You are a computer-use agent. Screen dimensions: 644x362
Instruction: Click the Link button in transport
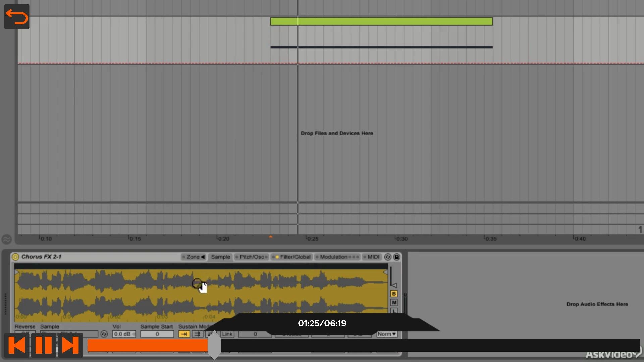(227, 334)
